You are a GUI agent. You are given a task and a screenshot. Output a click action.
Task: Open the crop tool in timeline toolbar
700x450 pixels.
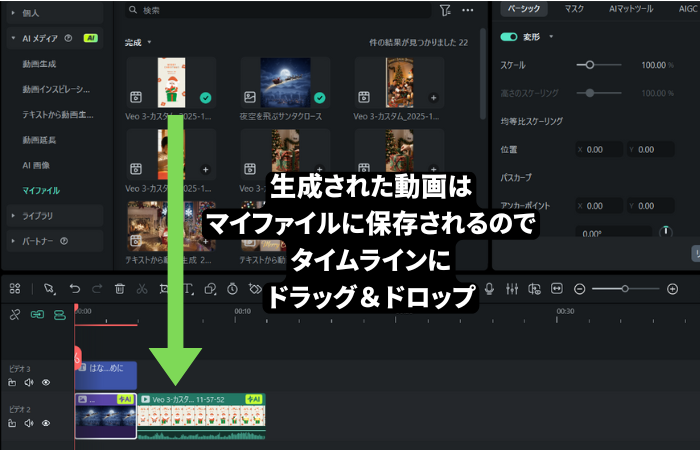tap(164, 289)
